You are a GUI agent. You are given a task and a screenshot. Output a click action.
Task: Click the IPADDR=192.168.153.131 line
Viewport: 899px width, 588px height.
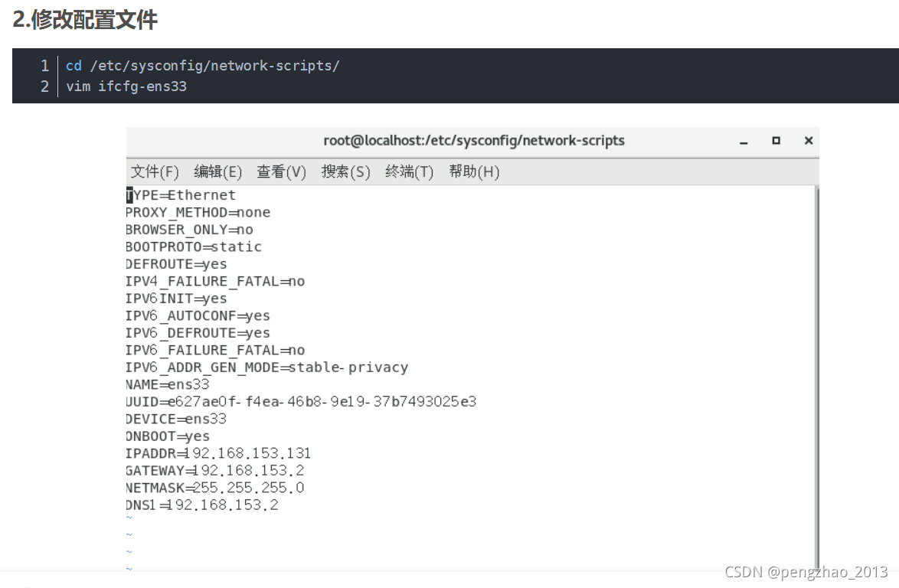(x=218, y=453)
